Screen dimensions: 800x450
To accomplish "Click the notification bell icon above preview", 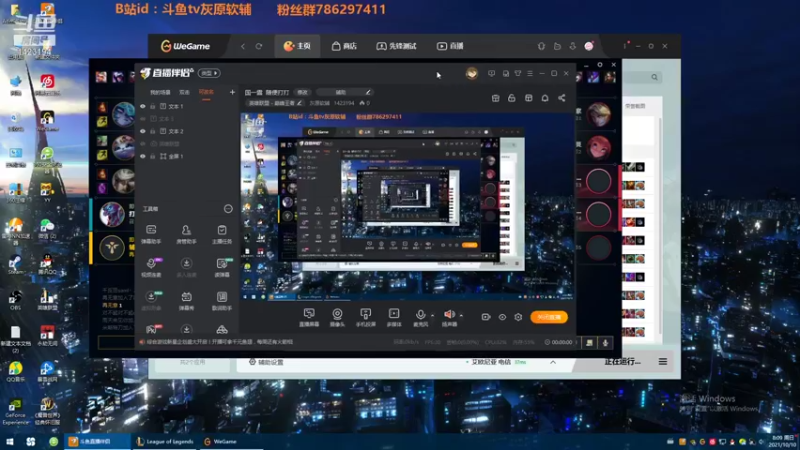I will (544, 98).
